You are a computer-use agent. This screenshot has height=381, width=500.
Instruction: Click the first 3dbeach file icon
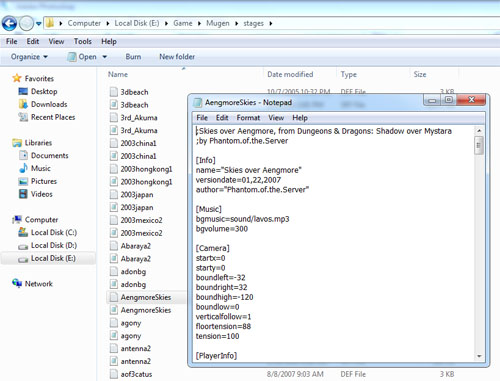point(114,92)
